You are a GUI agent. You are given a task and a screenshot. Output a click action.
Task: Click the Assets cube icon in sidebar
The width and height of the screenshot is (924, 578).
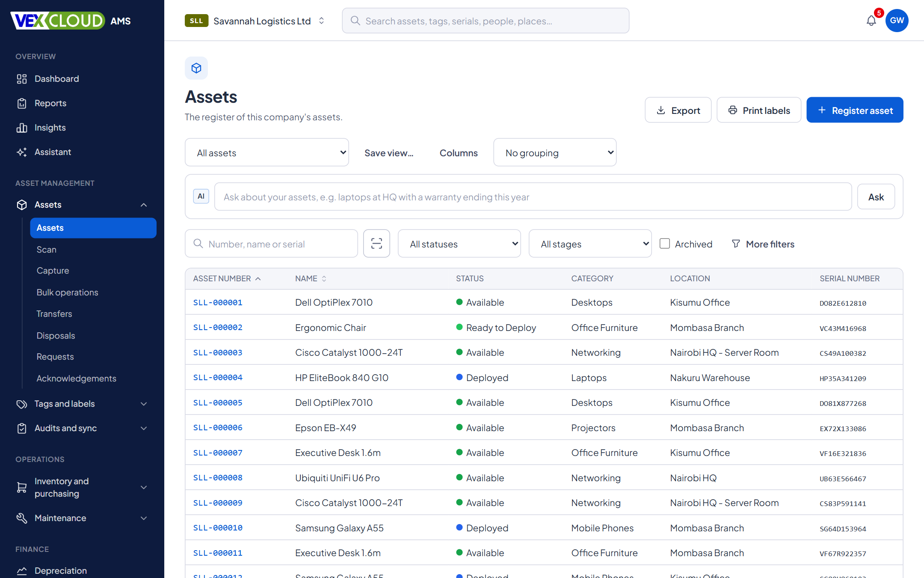22,205
